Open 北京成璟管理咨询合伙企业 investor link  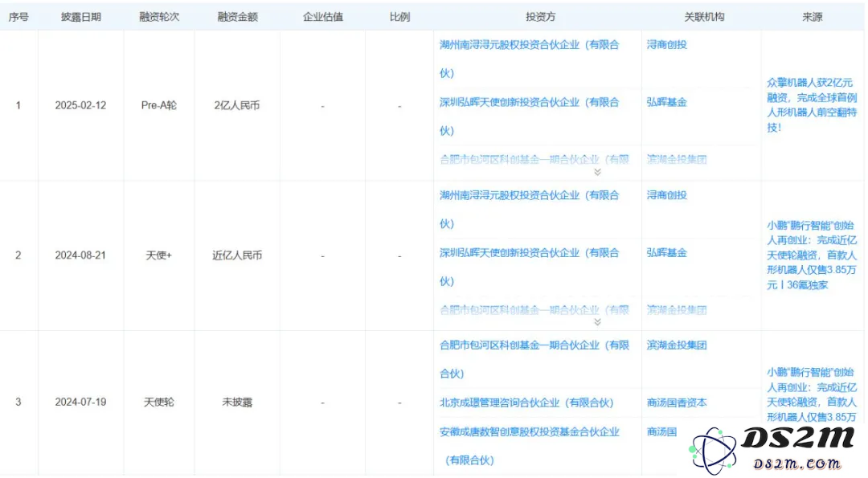tap(526, 402)
